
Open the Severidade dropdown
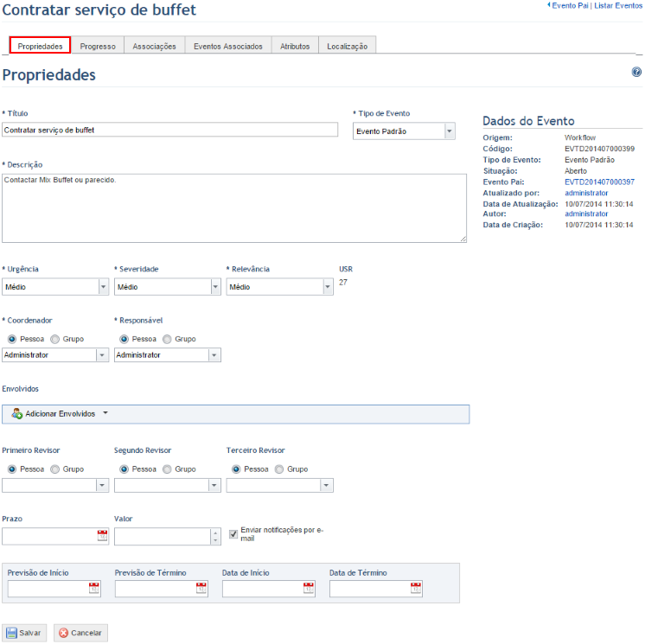tap(168, 287)
